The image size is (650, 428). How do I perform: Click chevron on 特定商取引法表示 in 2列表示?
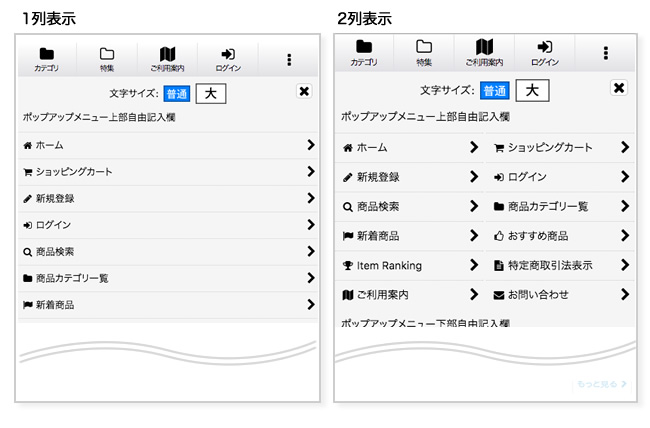pos(625,265)
